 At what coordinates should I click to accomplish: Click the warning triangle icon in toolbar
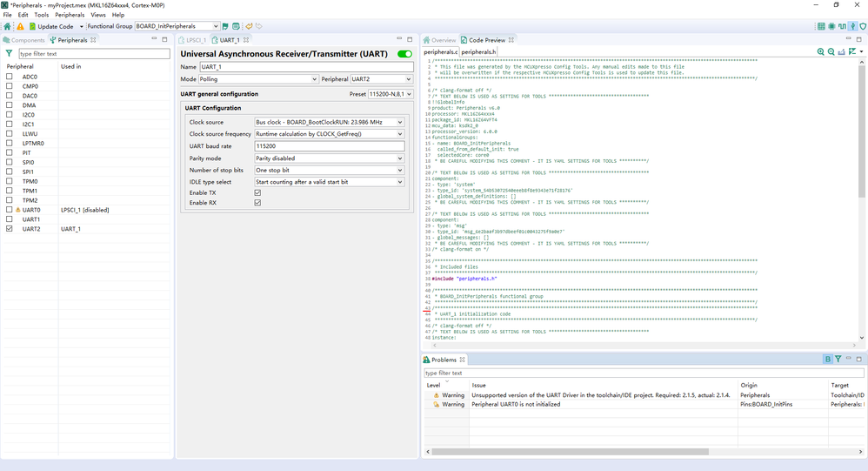[x=21, y=26]
